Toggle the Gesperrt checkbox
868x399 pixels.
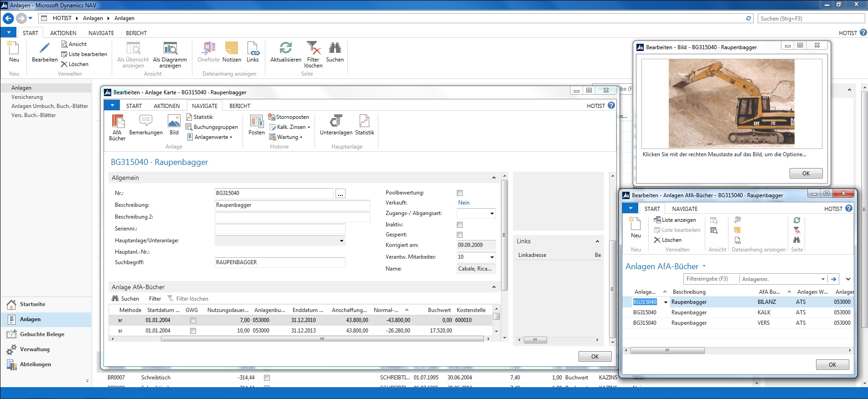460,235
